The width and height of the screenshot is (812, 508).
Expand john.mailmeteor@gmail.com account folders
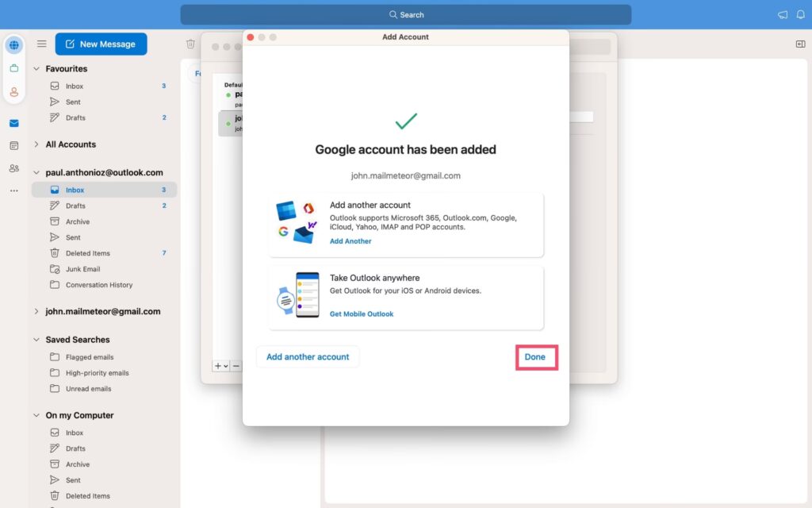[36, 312]
